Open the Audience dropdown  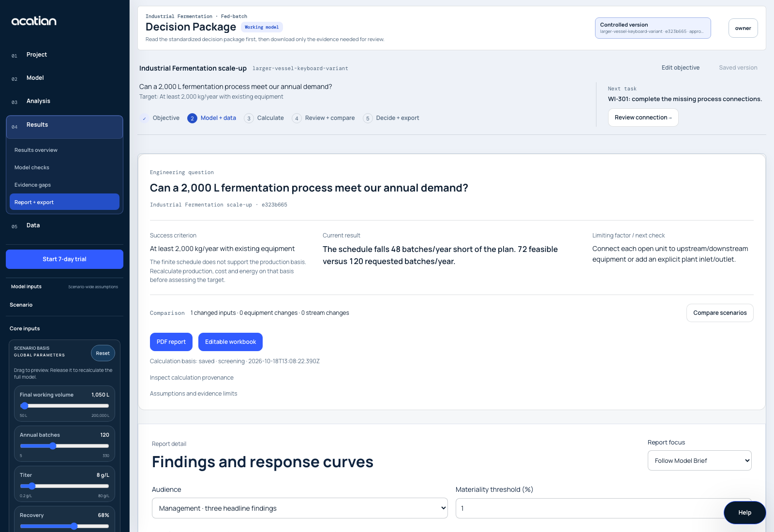[x=299, y=508]
